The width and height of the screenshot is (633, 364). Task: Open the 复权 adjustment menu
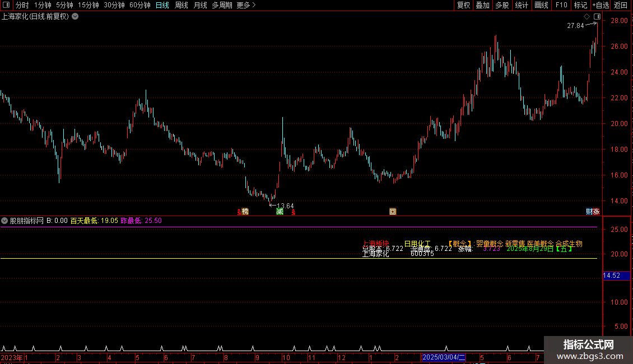[463, 5]
